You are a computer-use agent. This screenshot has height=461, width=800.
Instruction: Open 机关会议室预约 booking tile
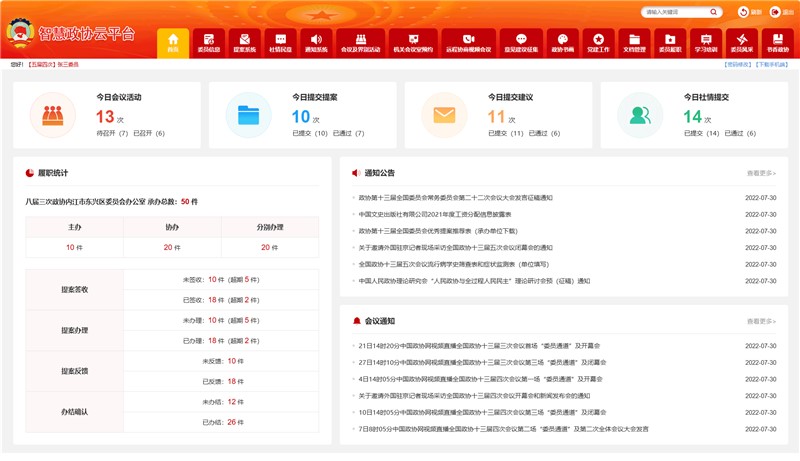tap(413, 43)
